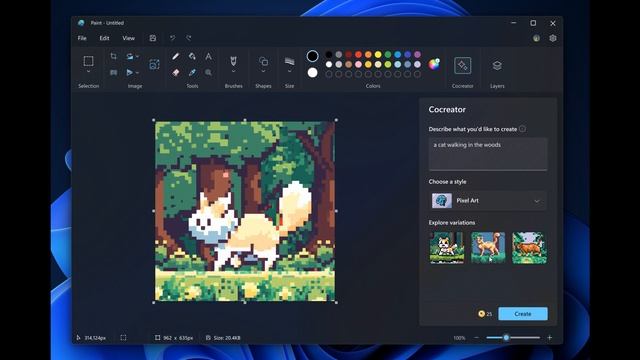Open the Edit menu
The width and height of the screenshot is (640, 360).
104,38
